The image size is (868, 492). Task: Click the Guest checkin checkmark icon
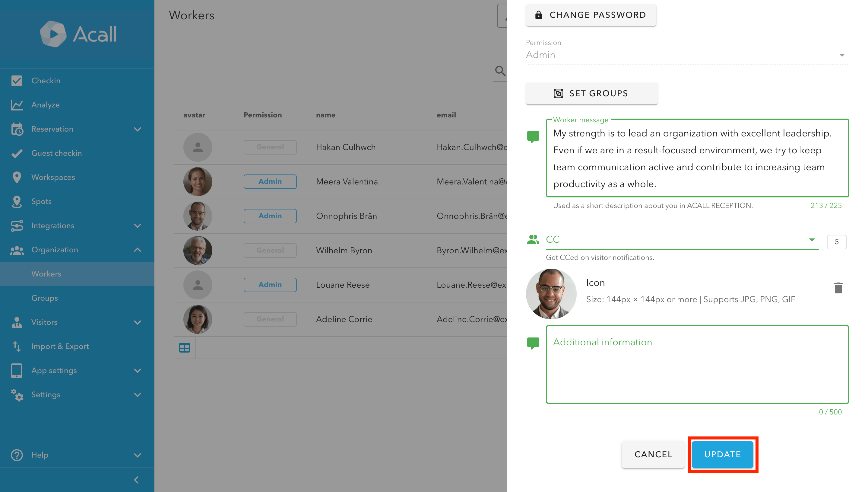tap(17, 153)
